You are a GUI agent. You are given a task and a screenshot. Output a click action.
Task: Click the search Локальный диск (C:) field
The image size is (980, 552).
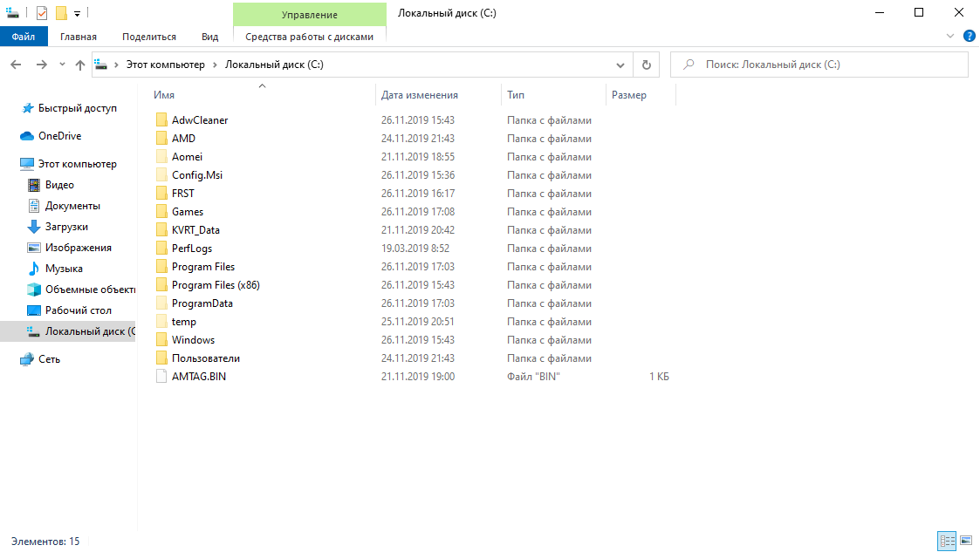coord(819,65)
